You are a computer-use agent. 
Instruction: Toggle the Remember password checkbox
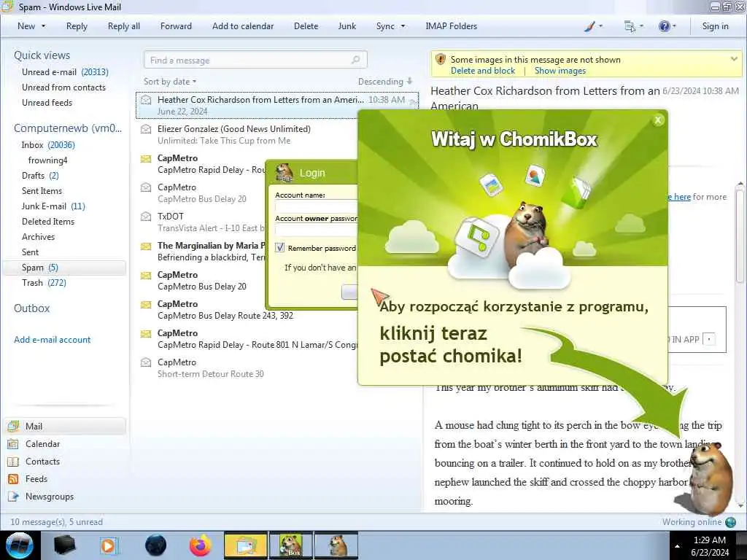pyautogui.click(x=279, y=248)
